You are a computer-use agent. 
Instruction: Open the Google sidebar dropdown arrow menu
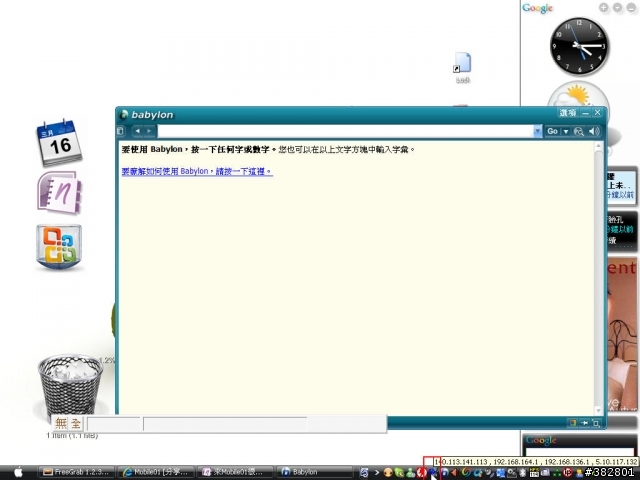[x=617, y=7]
